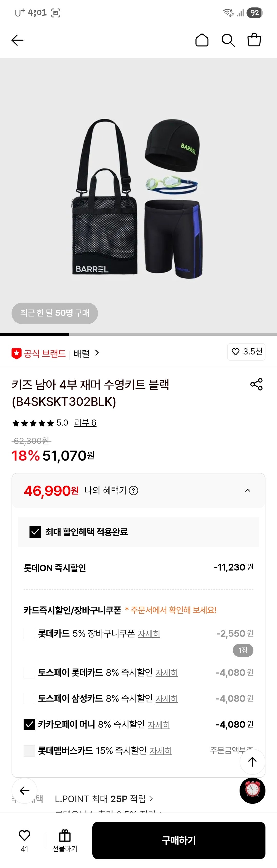Collapse the 나의 혜택가 price panel

point(248,490)
